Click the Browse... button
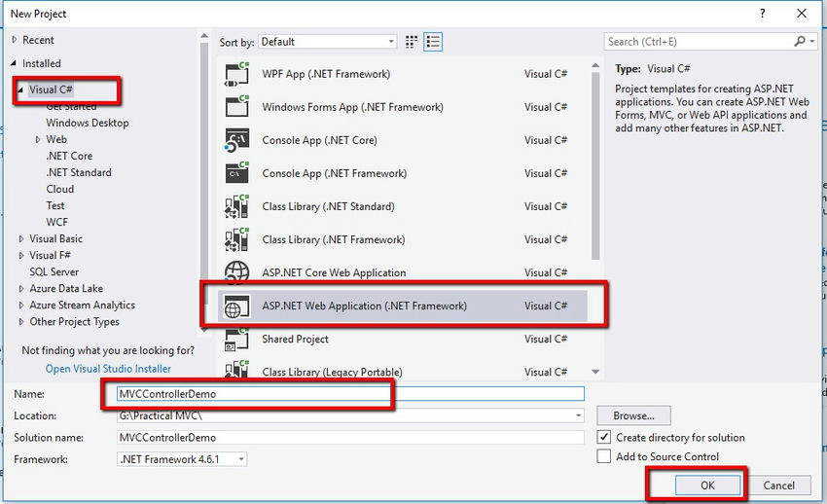Viewport: 827px width, 504px height. click(x=633, y=415)
